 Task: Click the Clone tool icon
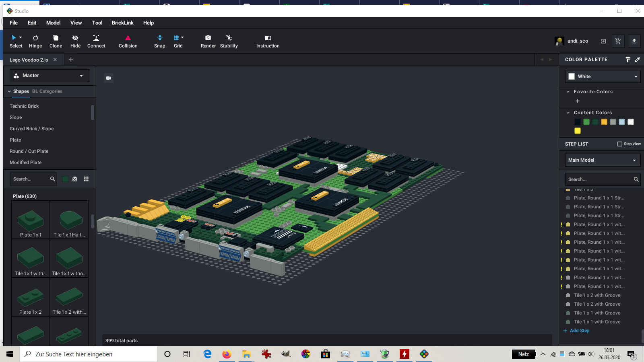(x=56, y=41)
